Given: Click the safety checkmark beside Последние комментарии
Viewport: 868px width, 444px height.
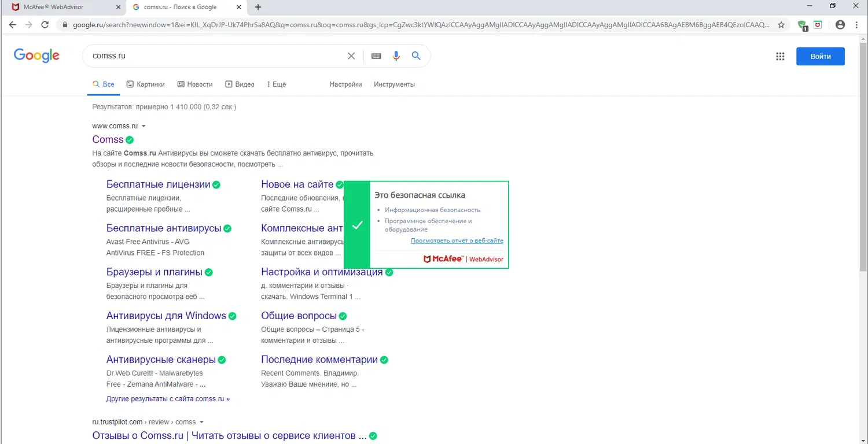Looking at the screenshot, I should point(384,360).
